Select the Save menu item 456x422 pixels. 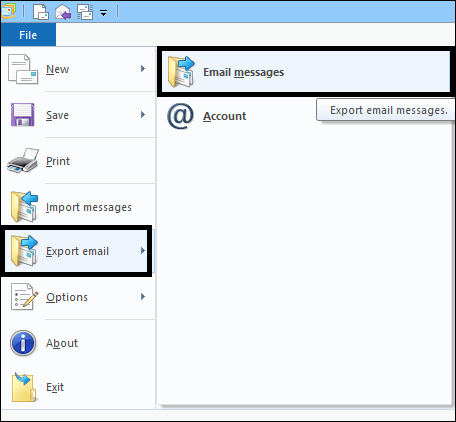coord(78,115)
